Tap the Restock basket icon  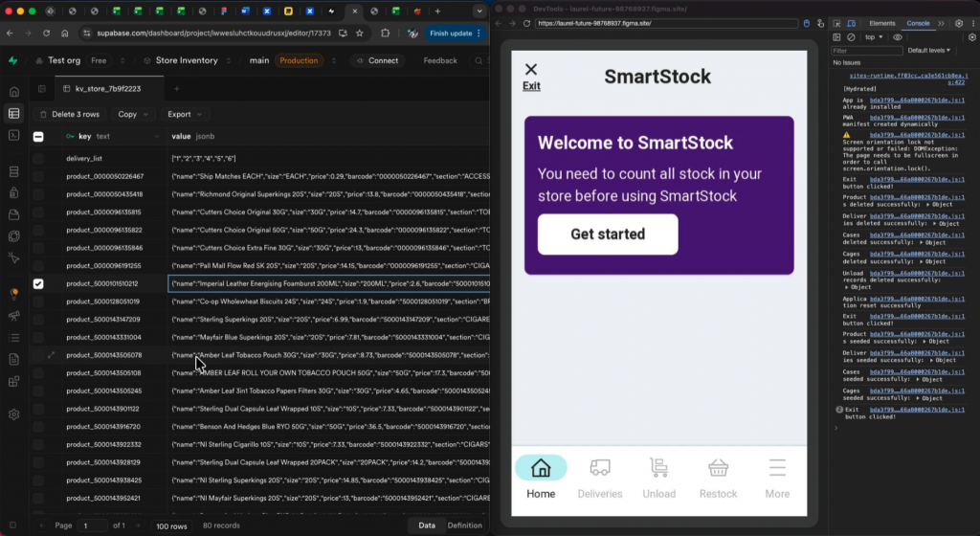(718, 468)
